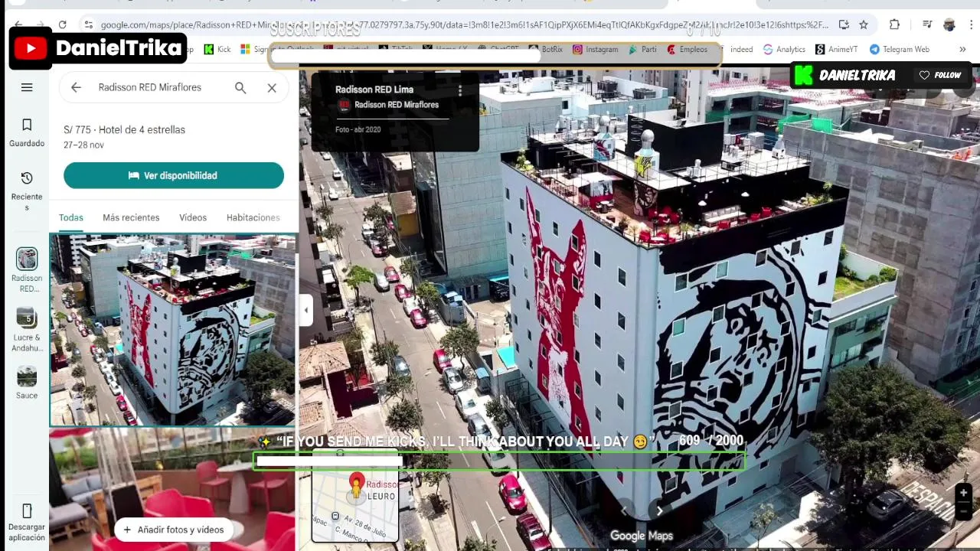Click Follow on DanielTrika Kick overlay
This screenshot has width=980, height=551.
941,75
